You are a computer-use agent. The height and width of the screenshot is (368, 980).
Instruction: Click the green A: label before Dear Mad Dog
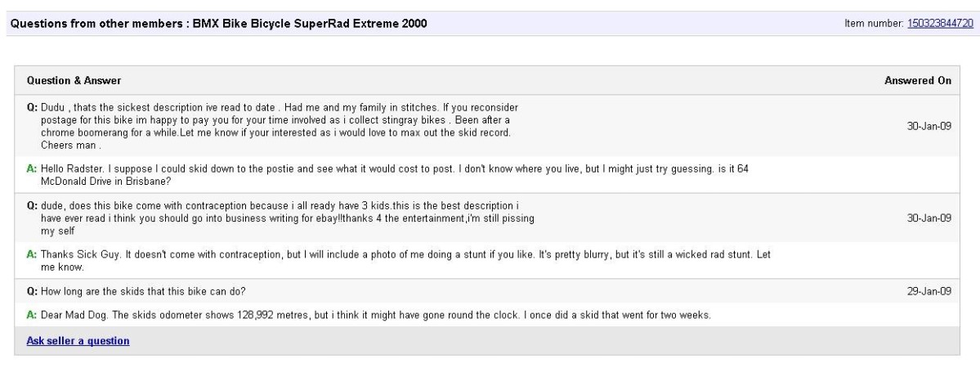pos(32,315)
